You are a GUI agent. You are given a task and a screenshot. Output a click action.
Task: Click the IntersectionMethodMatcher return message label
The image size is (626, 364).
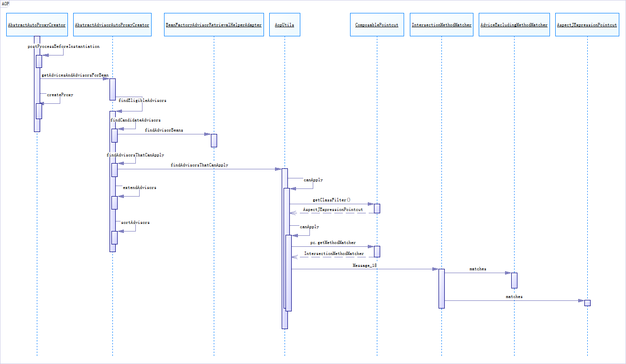[334, 254]
